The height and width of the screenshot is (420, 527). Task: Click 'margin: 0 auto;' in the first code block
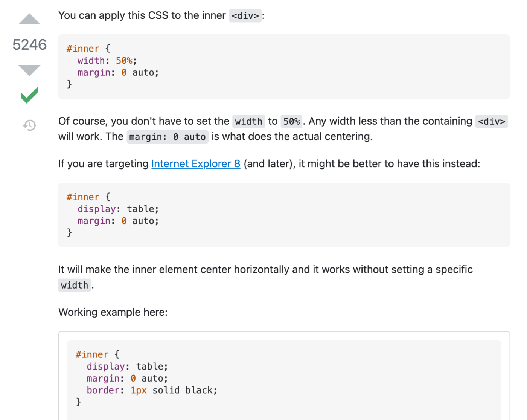tap(118, 73)
